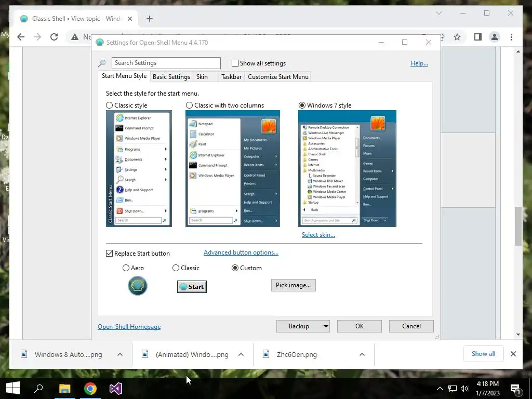Click the Classic two columns preview thumbnail
Screen dimensions: 532x399
233,169
